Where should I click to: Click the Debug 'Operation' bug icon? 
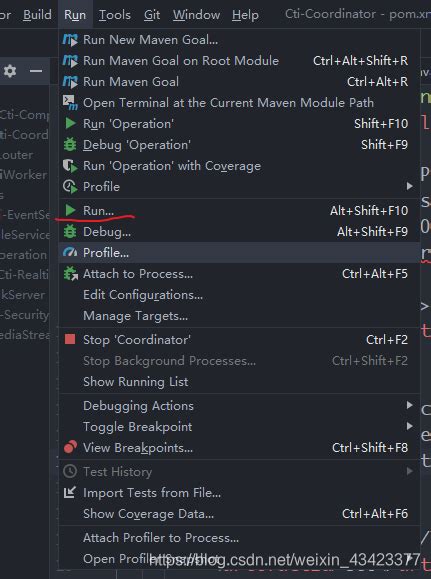(x=70, y=144)
